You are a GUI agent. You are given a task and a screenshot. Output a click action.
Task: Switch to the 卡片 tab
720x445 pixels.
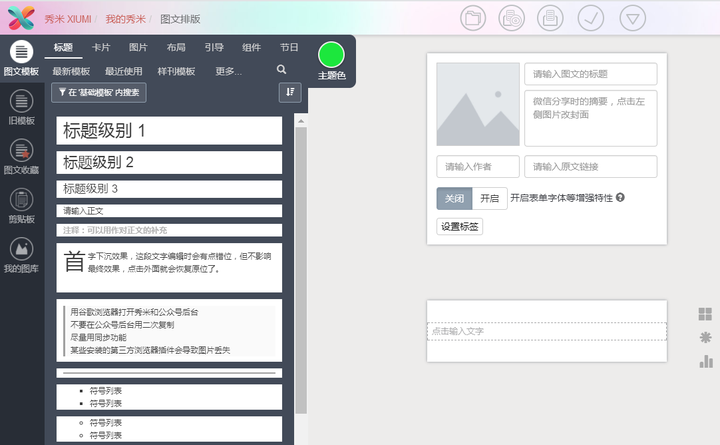click(x=101, y=48)
